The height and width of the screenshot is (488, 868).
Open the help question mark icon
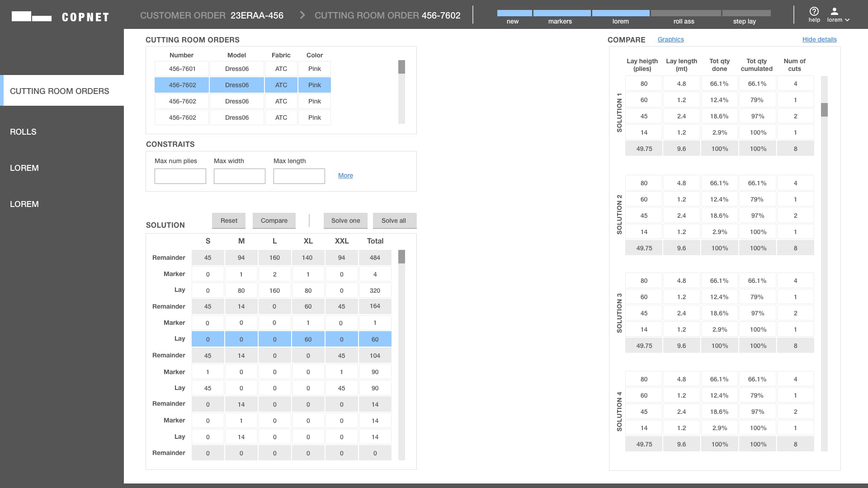pyautogui.click(x=814, y=11)
